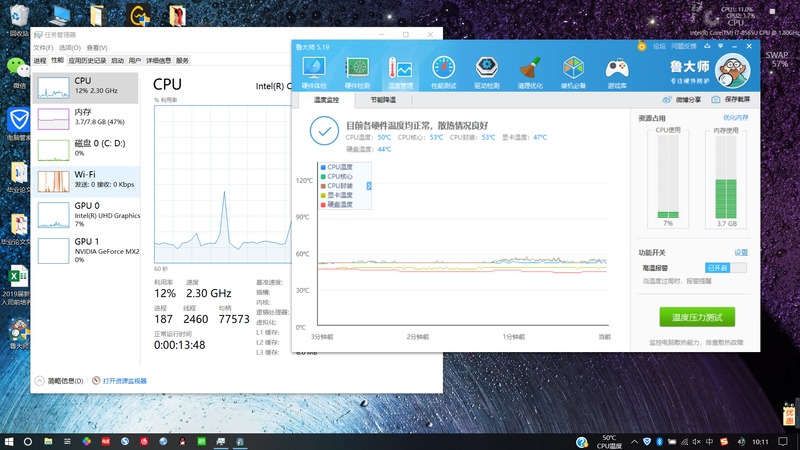
Task: Open the 电脑管家 shield desktop icon
Action: tap(18, 124)
